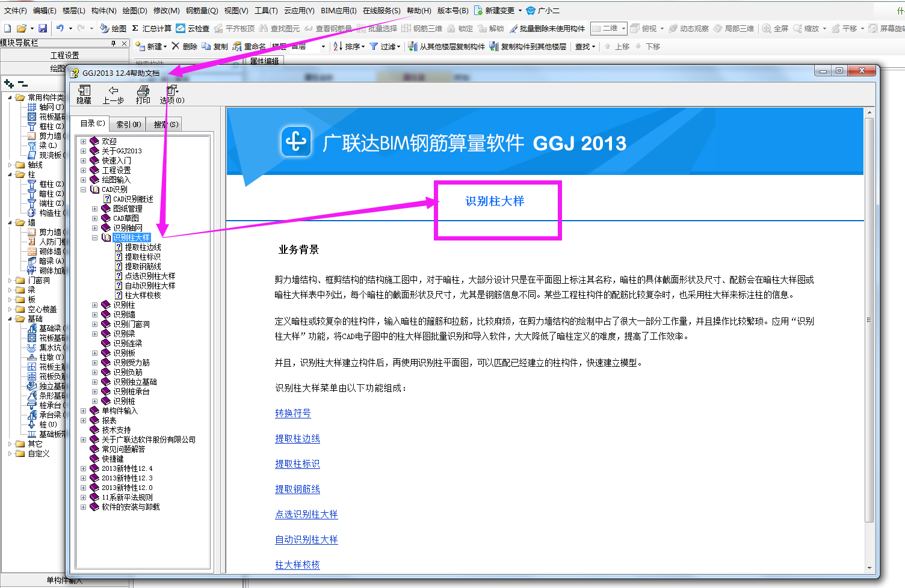Image resolution: width=905 pixels, height=588 pixels.
Task: Select CAD识别概述 topic in help tree
Action: tap(133, 199)
